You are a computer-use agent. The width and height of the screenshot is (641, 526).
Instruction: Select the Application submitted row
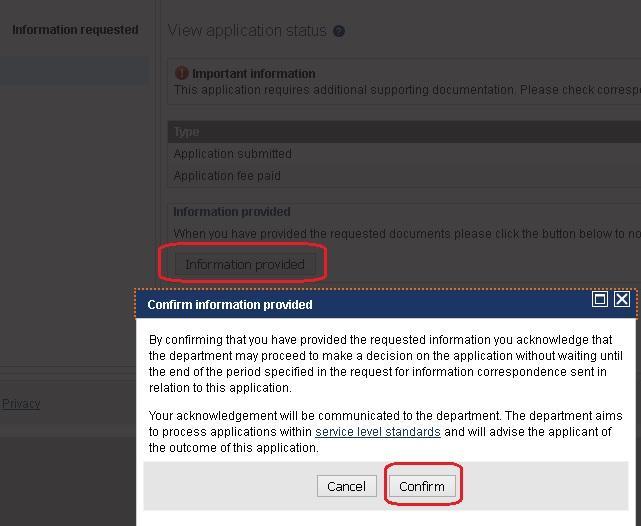233,154
